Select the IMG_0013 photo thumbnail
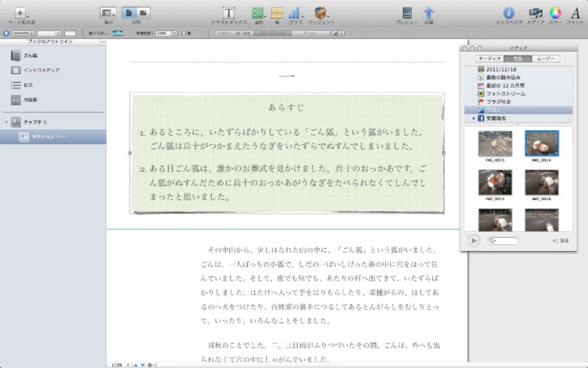Screen dimensions: 588x368 point(495,144)
